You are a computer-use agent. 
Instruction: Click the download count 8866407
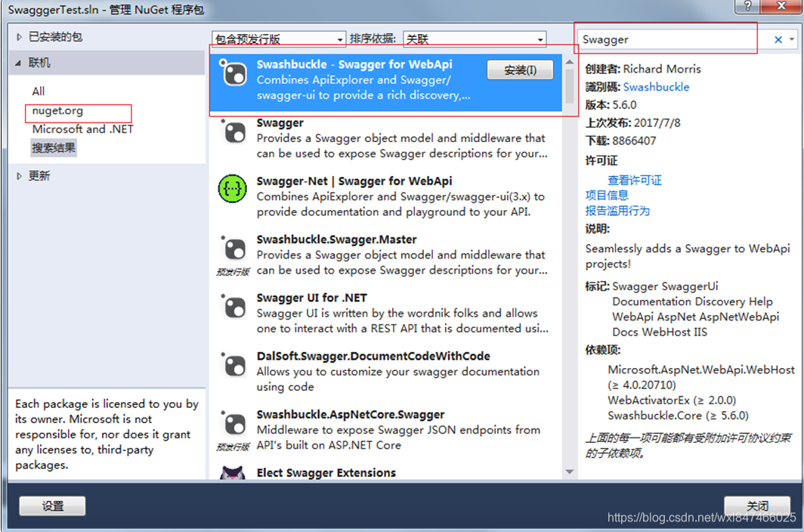(x=634, y=141)
